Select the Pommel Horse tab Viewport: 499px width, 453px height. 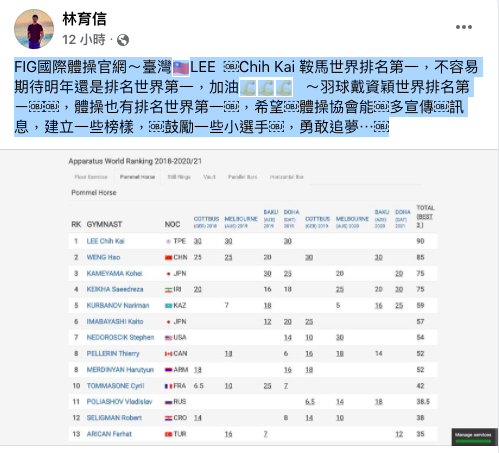137,177
